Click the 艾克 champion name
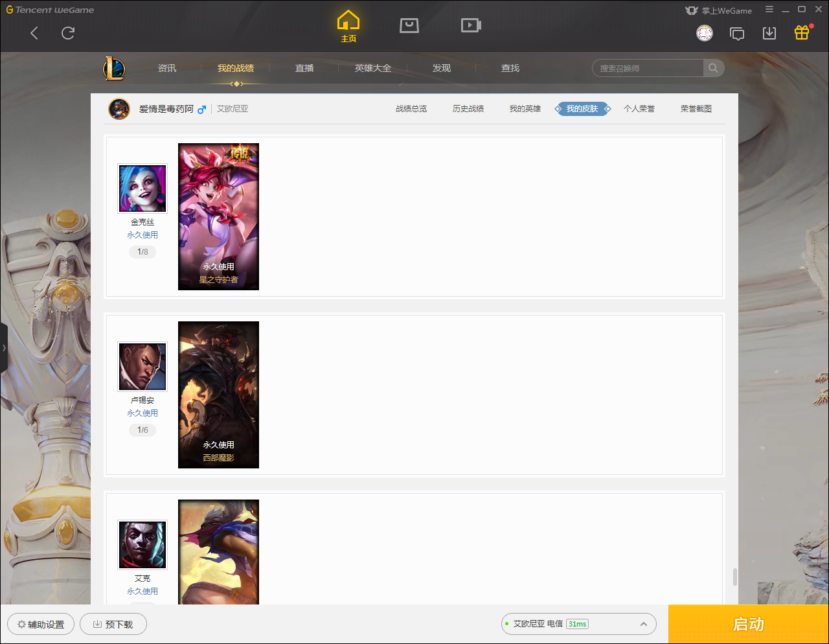 click(x=142, y=579)
